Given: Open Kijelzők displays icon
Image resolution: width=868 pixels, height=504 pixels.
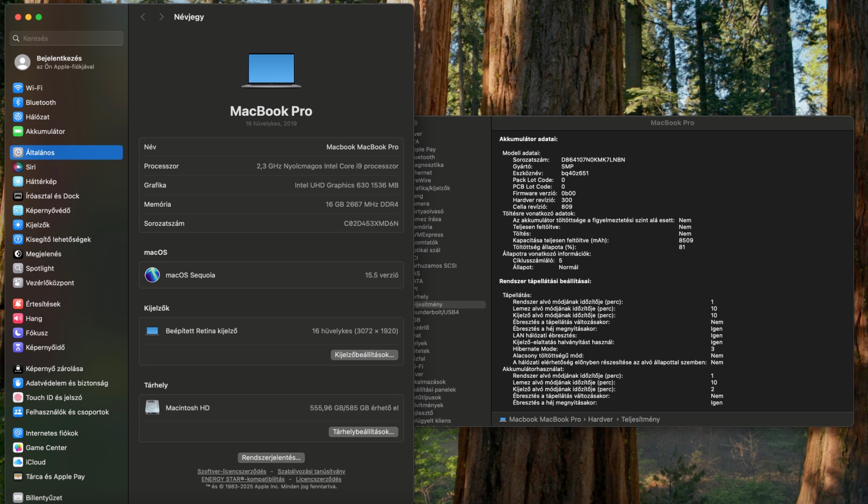Looking at the screenshot, I should (18, 225).
